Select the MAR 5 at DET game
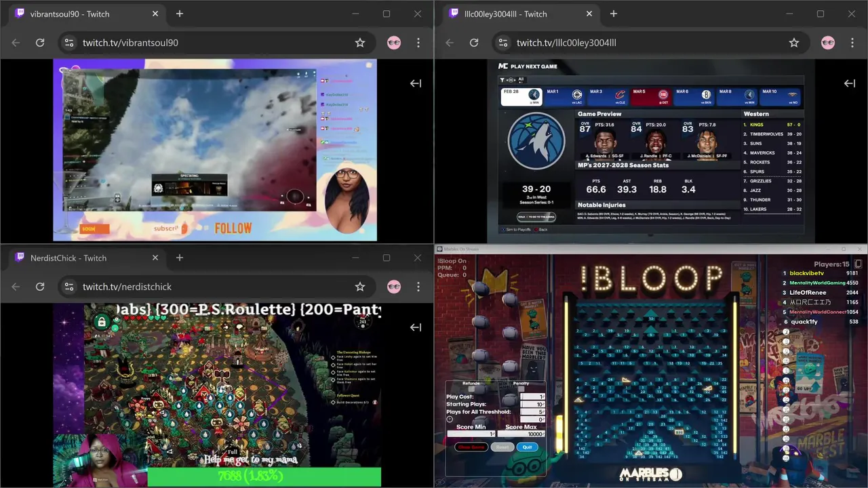Viewport: 868px width, 488px height. pos(651,97)
